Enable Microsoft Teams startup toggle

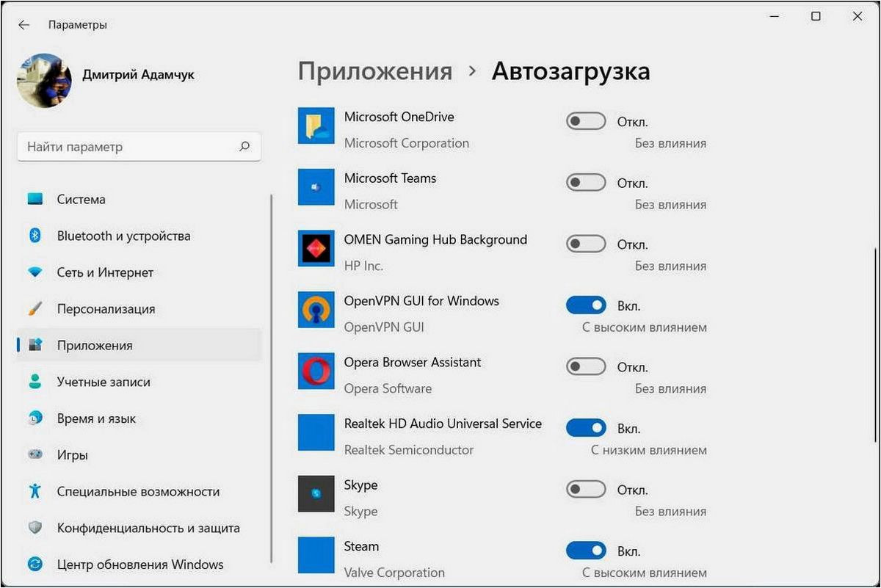(586, 183)
